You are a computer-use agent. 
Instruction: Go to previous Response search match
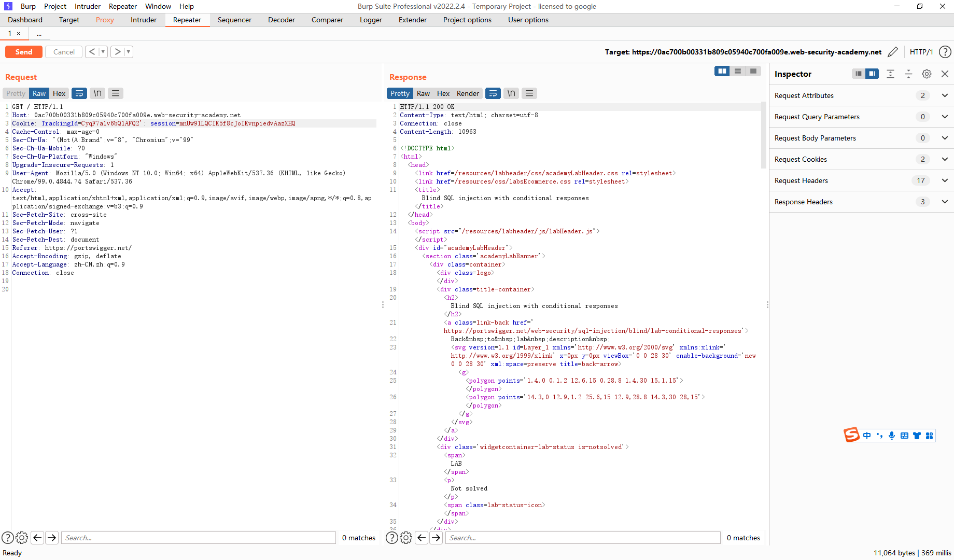tap(422, 538)
